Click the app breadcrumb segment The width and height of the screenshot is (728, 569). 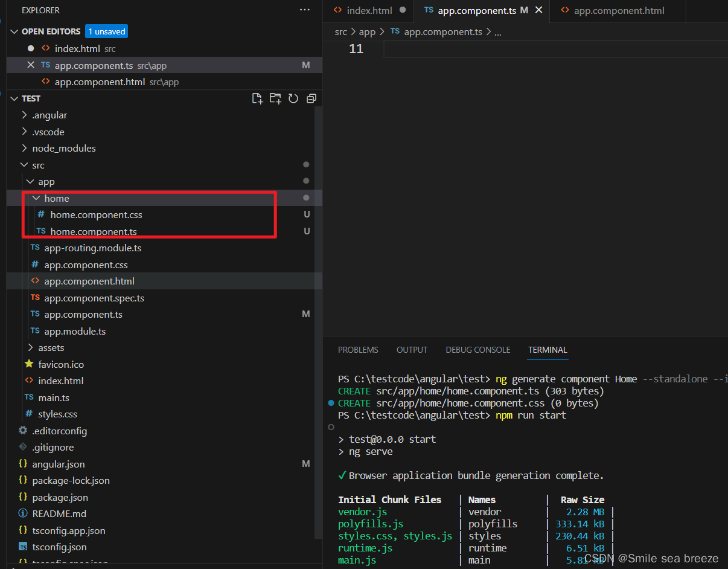click(x=367, y=32)
